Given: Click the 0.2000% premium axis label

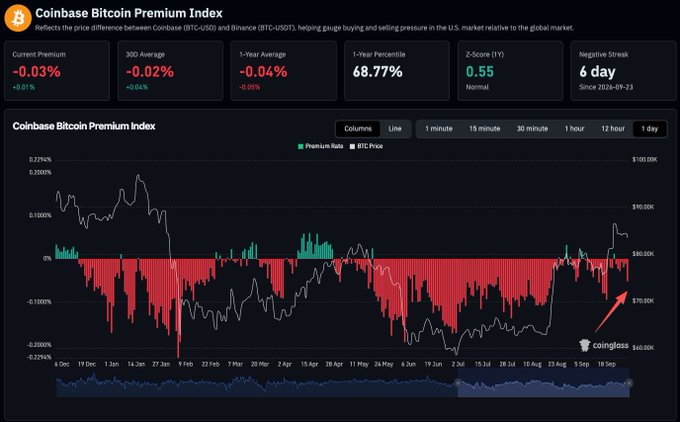Looking at the screenshot, I should coord(40,172).
